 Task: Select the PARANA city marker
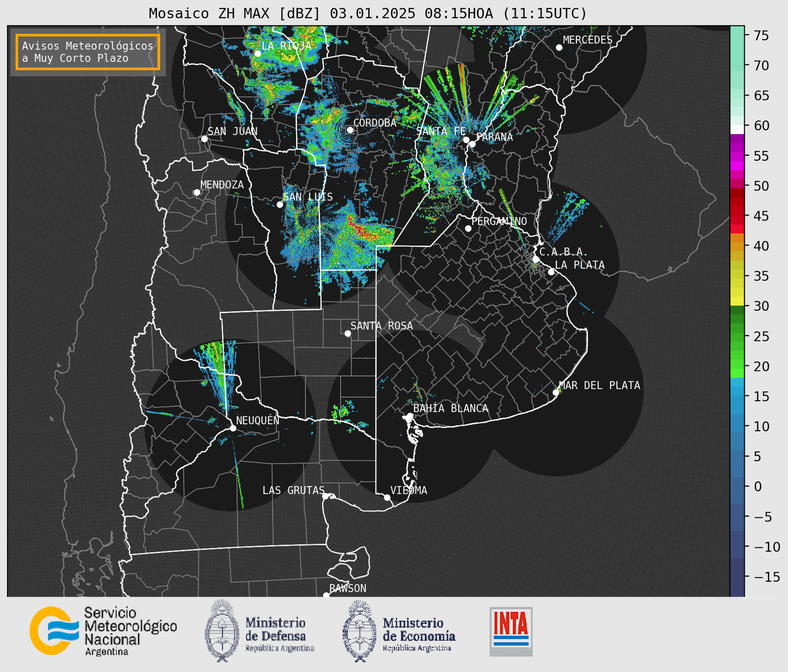pos(472,144)
